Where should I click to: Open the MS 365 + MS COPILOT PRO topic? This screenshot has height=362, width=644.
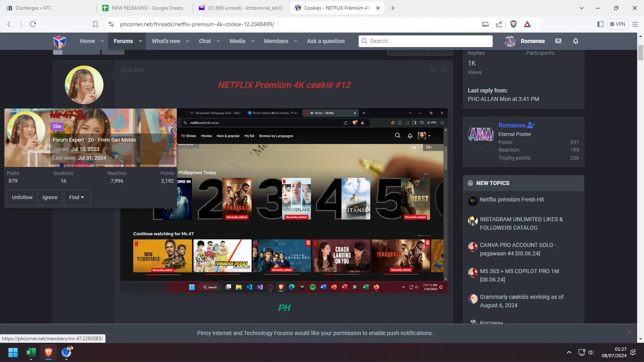[519, 276]
